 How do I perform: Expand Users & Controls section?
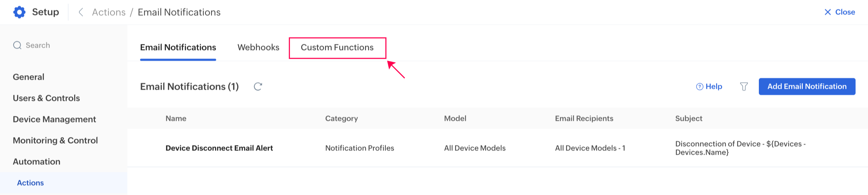coord(46,98)
